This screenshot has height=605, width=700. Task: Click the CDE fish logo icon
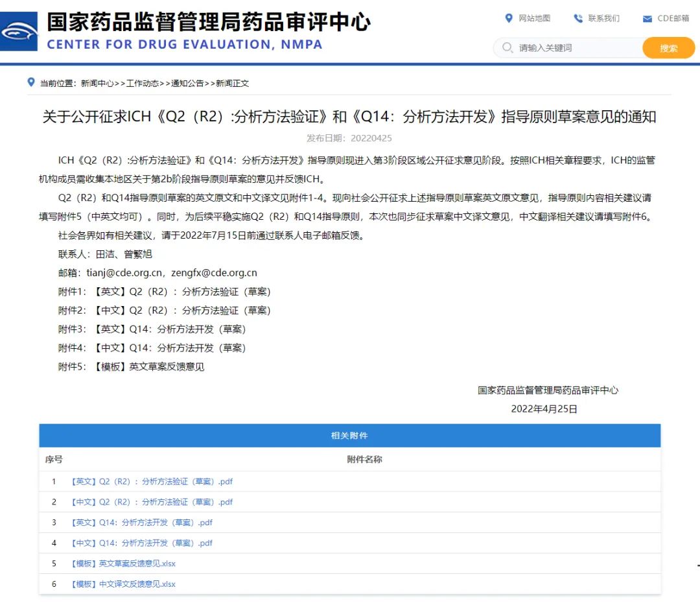[x=18, y=31]
